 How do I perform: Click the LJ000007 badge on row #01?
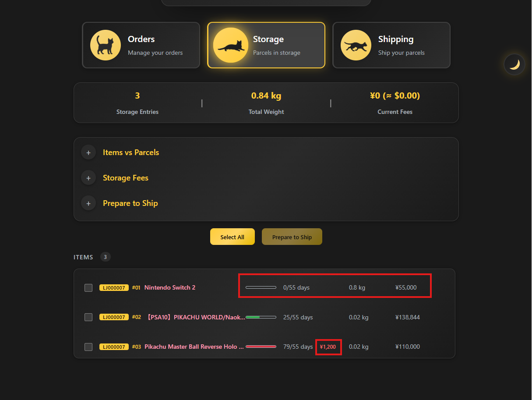(114, 288)
